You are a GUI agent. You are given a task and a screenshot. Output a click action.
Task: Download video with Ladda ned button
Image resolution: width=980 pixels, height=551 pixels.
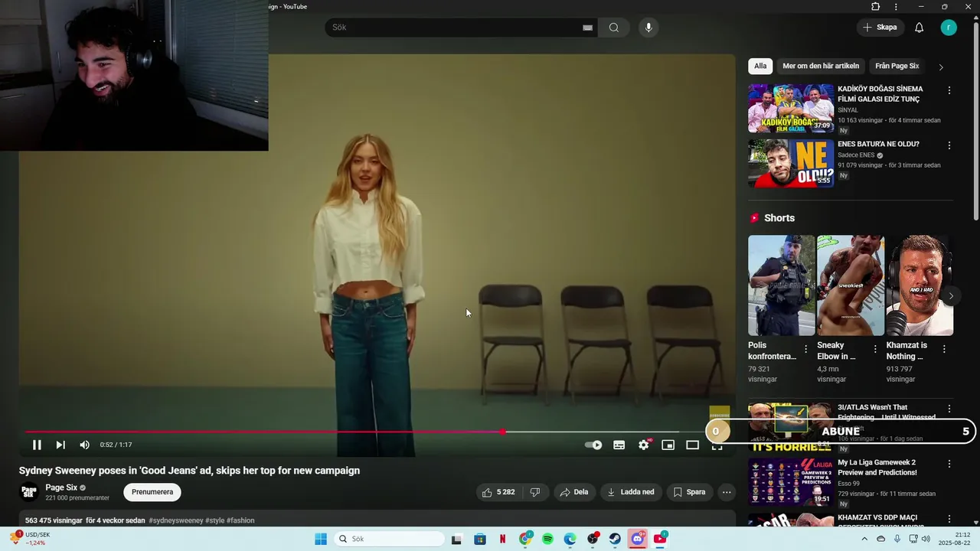pyautogui.click(x=631, y=492)
